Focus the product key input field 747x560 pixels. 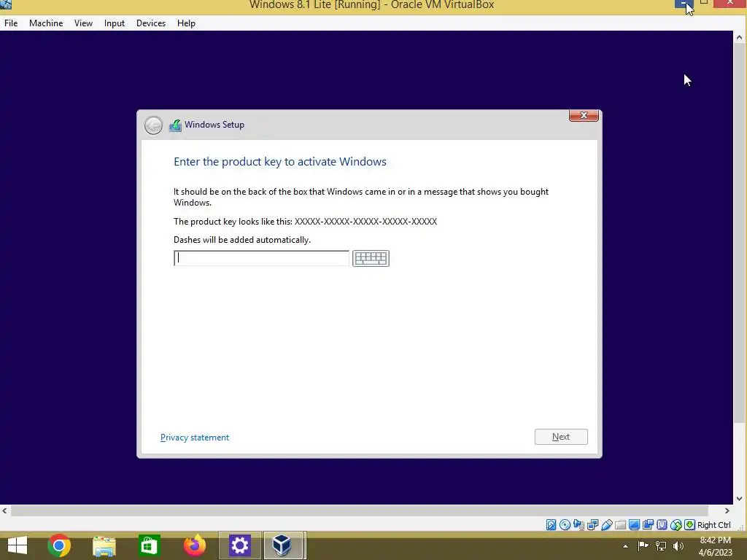tap(262, 258)
